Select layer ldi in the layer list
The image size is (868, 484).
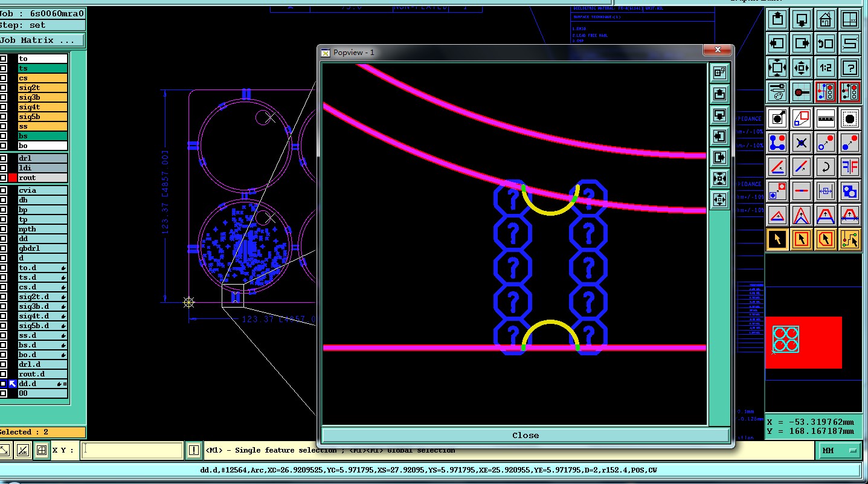click(42, 168)
